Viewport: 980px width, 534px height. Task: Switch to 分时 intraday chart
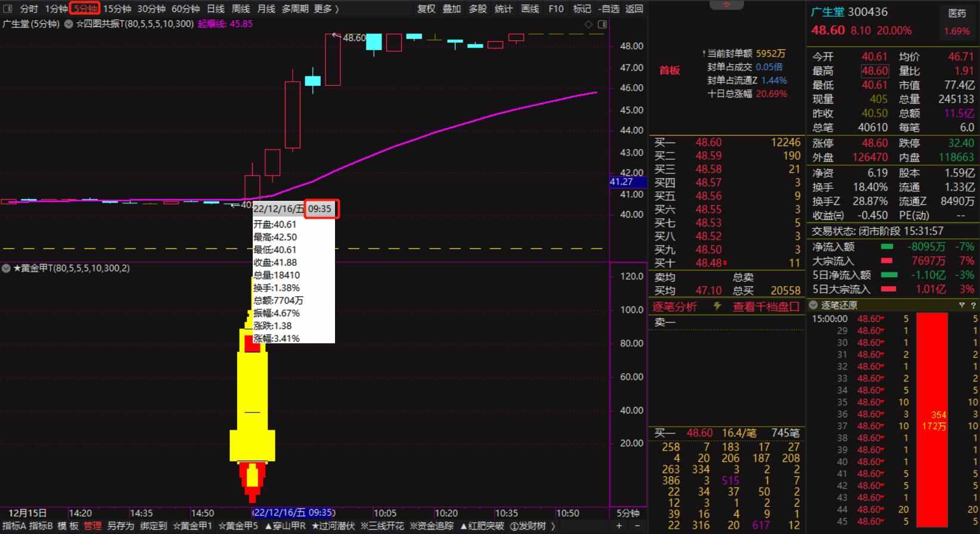click(29, 8)
